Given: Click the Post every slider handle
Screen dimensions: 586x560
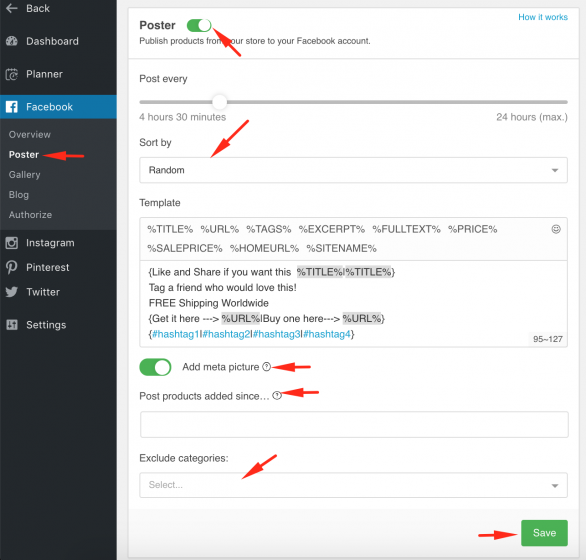Looking at the screenshot, I should pyautogui.click(x=219, y=102).
